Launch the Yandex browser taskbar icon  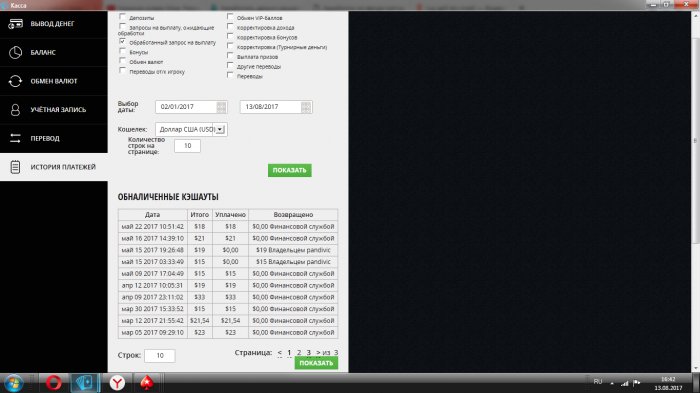[117, 383]
